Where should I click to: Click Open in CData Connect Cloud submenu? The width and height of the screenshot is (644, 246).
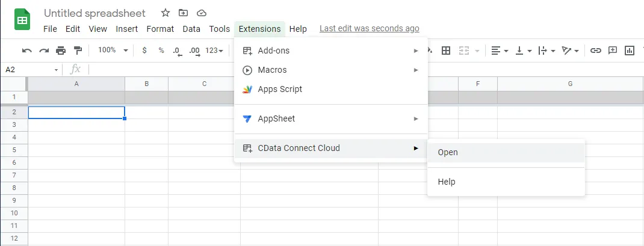448,152
